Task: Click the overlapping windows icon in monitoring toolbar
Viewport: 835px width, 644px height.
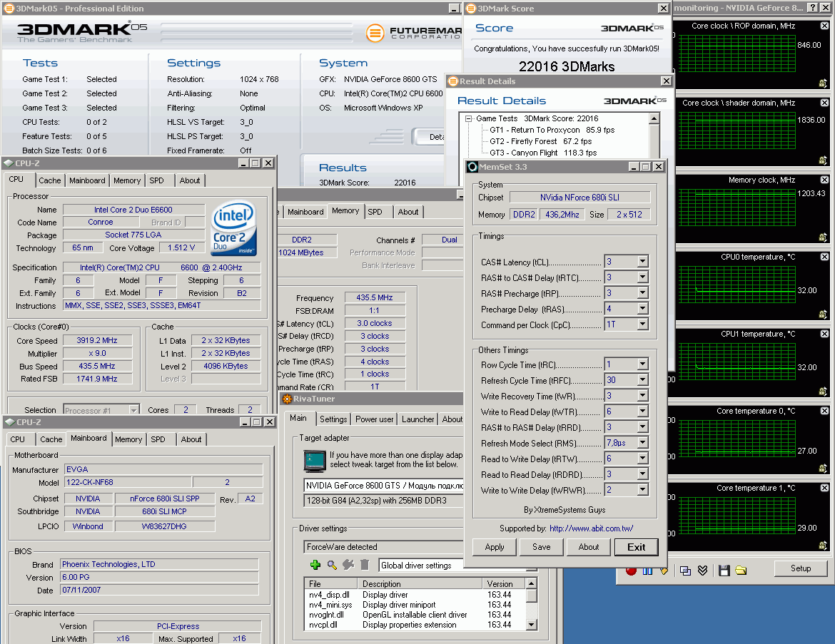Action: click(x=685, y=571)
